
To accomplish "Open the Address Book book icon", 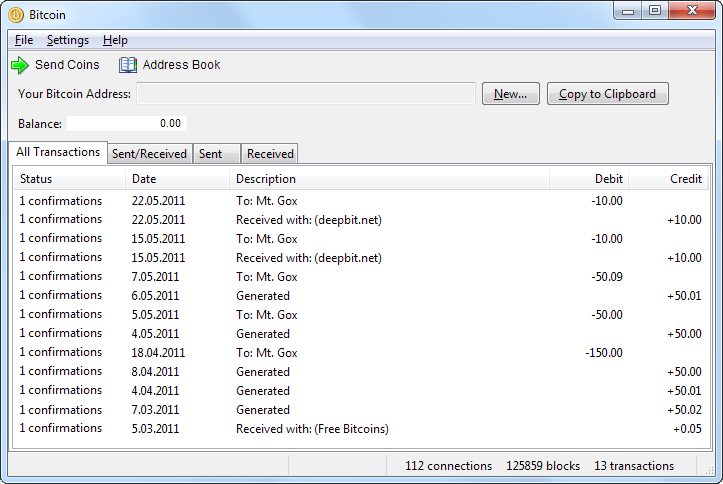I will (x=128, y=65).
